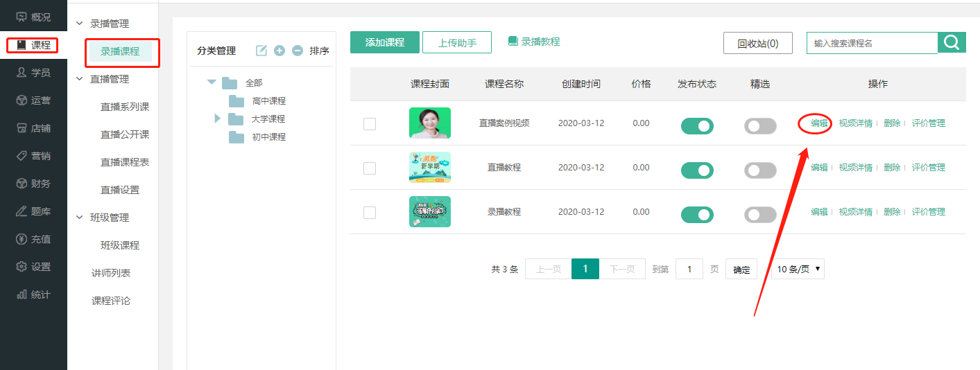Toggle publish status for 录播教程 row

pos(697,215)
